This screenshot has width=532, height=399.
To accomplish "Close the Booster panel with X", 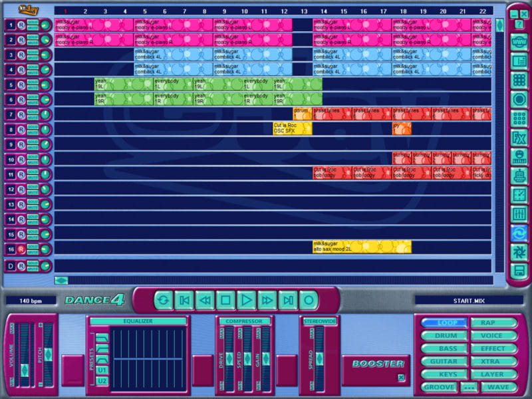I will (x=400, y=378).
